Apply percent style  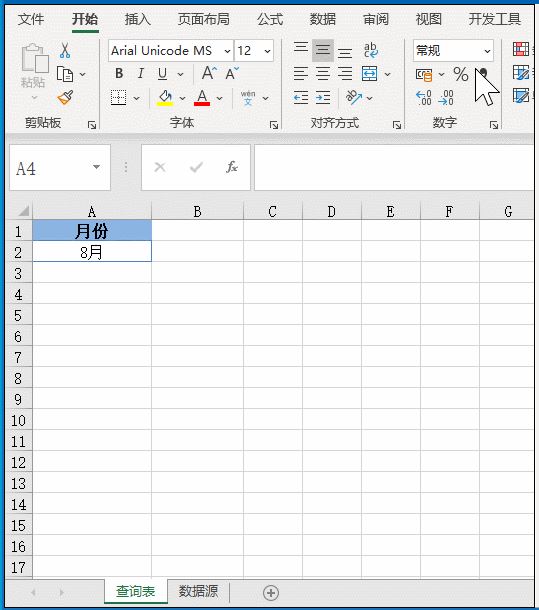(461, 74)
